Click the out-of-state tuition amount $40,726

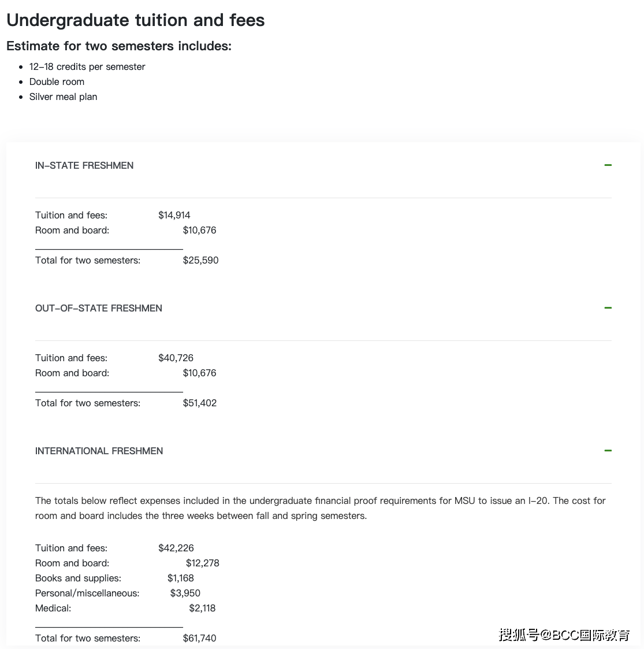(x=176, y=358)
